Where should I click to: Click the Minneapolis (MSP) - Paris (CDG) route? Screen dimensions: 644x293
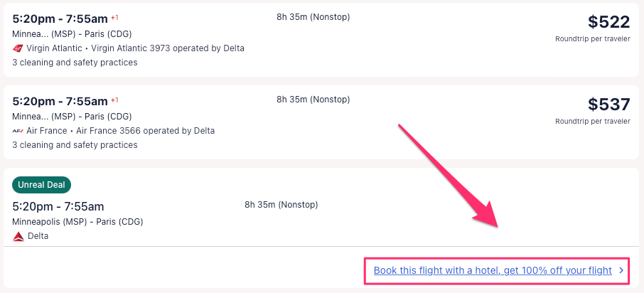[77, 222]
